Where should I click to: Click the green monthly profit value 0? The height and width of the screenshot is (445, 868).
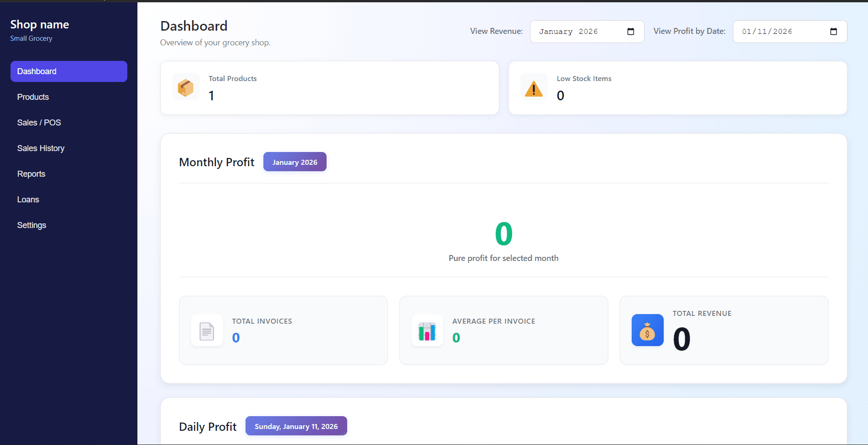(503, 234)
